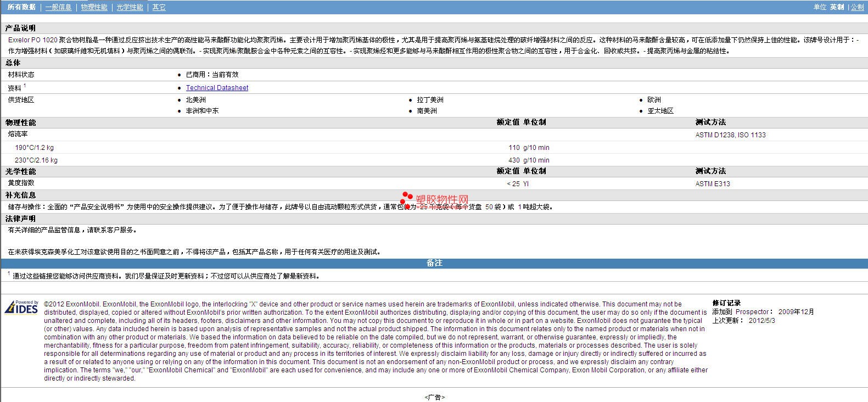Click the 已商用：当前有效 status text
Viewport: 868px width, 402px height.
coord(212,75)
